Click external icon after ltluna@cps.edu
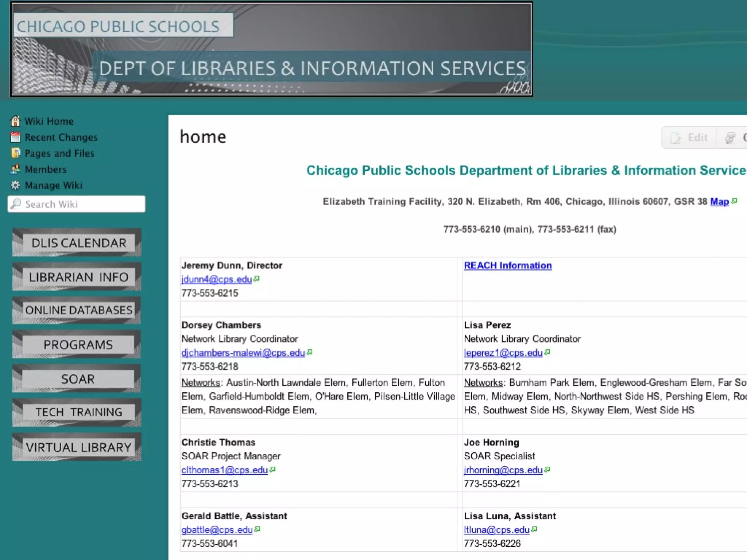Screen dimensions: 747x560 (534, 529)
